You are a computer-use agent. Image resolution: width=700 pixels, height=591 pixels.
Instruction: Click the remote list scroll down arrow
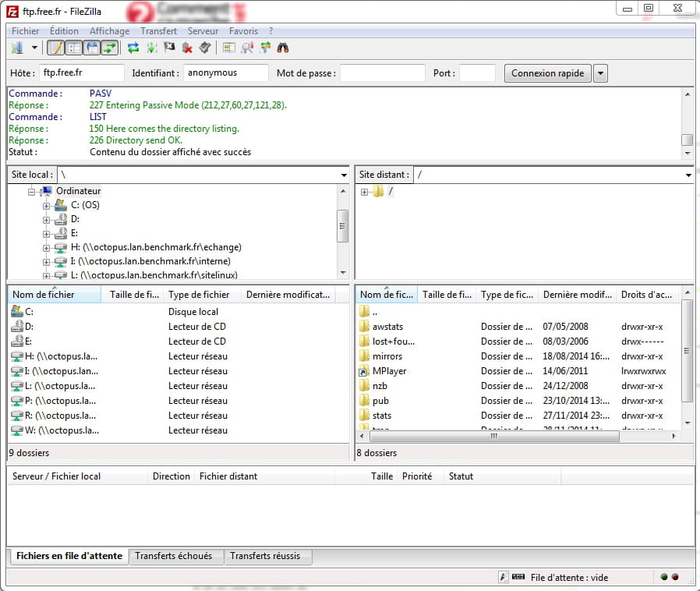[688, 423]
